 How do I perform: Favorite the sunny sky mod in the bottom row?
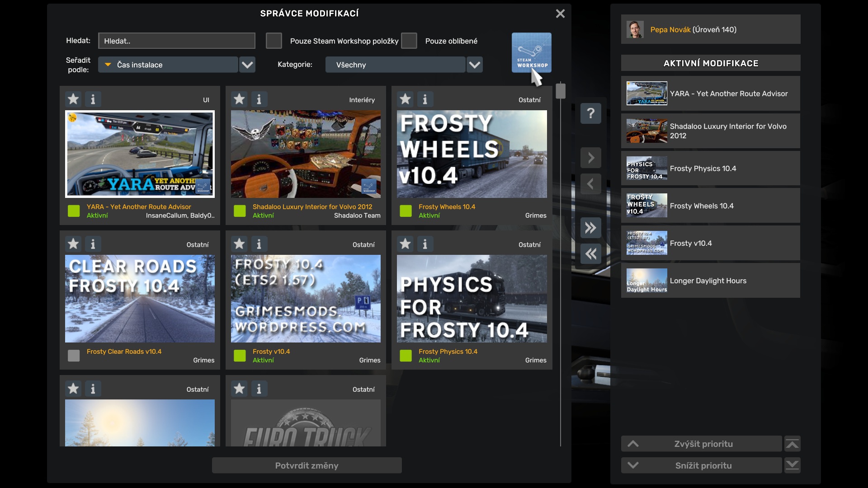point(73,389)
